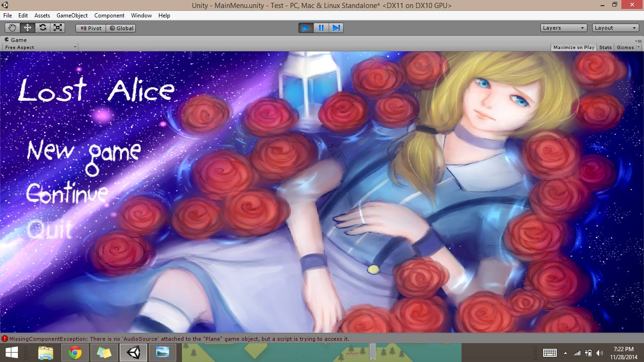This screenshot has height=362, width=644.
Task: Toggle Global/Local handle rotation
Action: point(121,28)
